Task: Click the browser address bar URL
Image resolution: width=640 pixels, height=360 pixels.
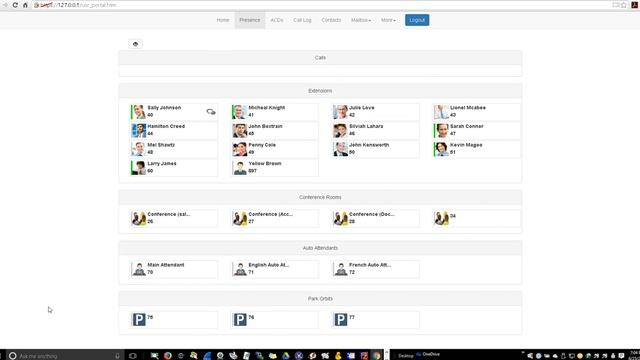Action: tap(79, 5)
